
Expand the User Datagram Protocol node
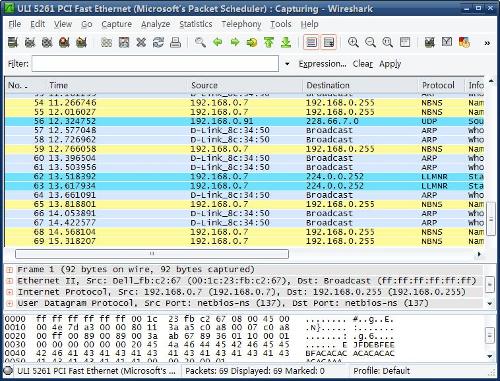coord(10,304)
